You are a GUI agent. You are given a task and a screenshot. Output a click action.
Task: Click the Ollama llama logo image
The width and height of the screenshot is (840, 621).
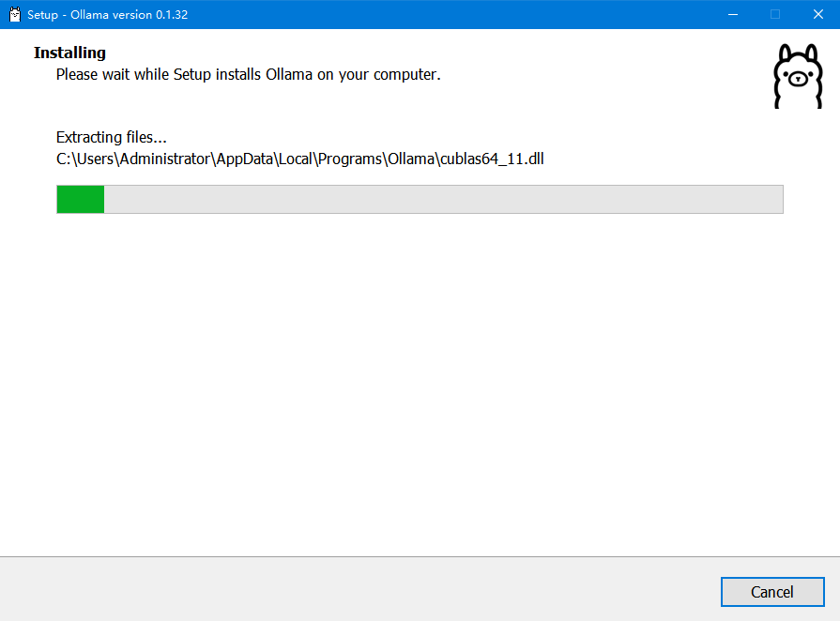point(798,76)
